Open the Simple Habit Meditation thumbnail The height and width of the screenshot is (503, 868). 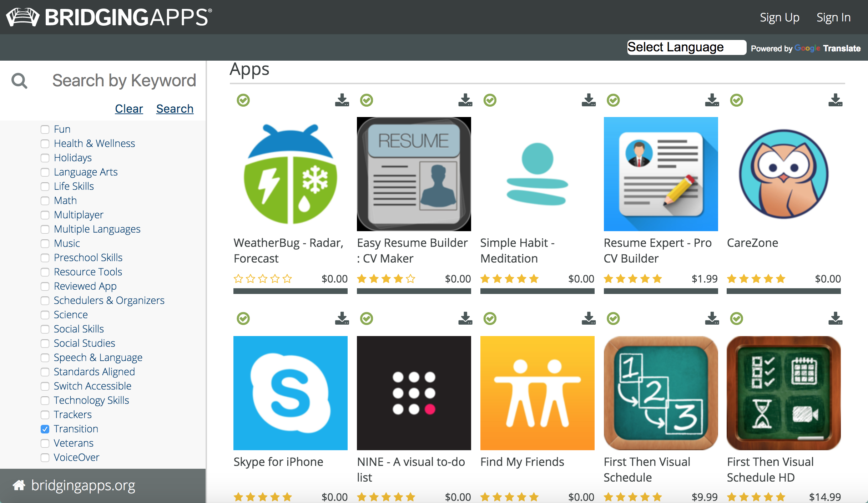click(538, 174)
